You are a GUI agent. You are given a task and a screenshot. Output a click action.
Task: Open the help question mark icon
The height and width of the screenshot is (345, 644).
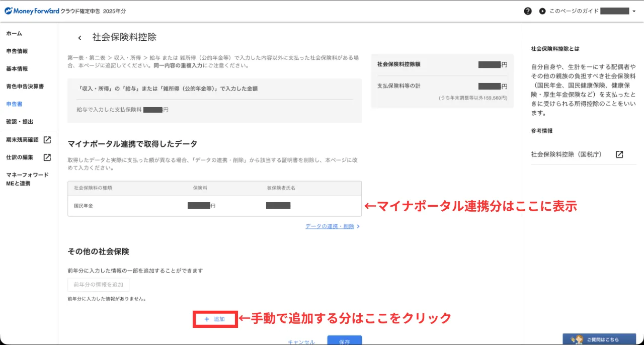[x=528, y=11]
